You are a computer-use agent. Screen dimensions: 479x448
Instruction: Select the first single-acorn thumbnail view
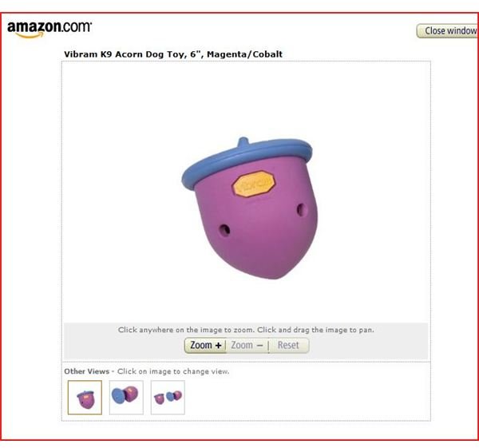pyautogui.click(x=85, y=397)
